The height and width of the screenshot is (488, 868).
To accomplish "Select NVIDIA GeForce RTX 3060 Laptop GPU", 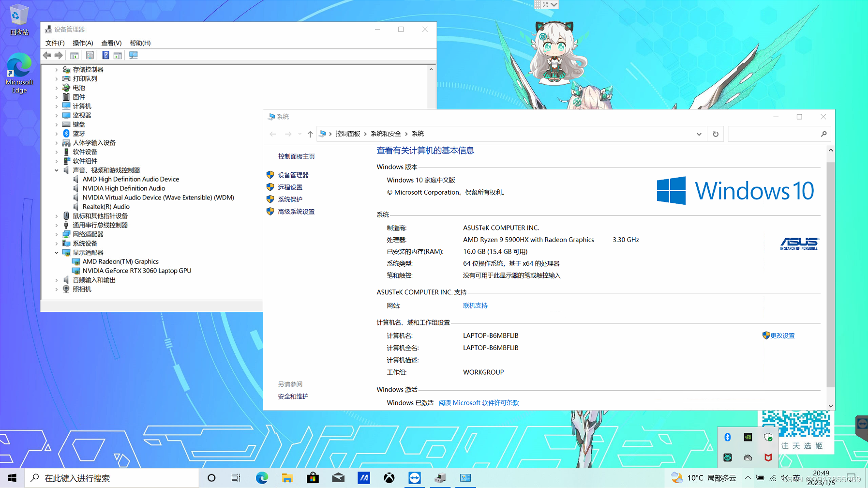I will pyautogui.click(x=137, y=271).
